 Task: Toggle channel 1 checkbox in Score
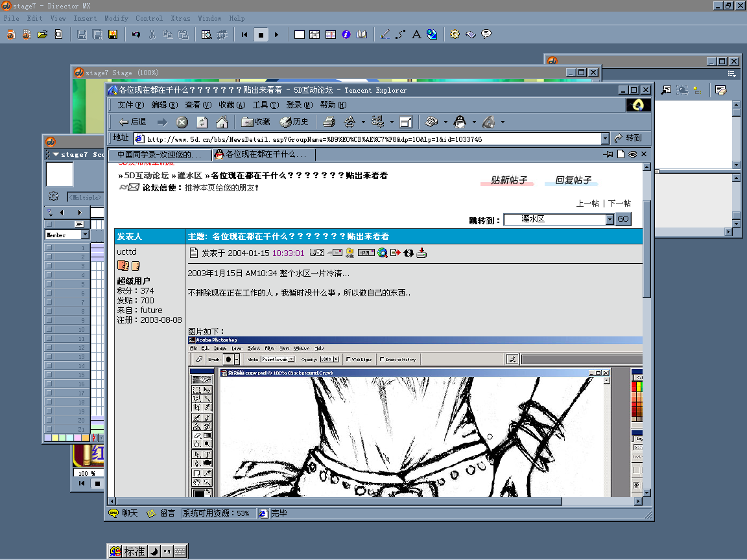click(49, 248)
